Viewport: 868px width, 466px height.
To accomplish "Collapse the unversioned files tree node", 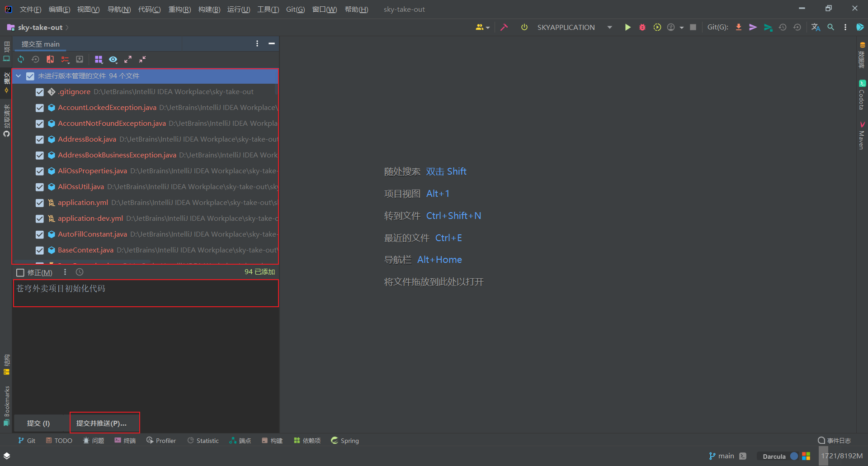I will click(19, 76).
